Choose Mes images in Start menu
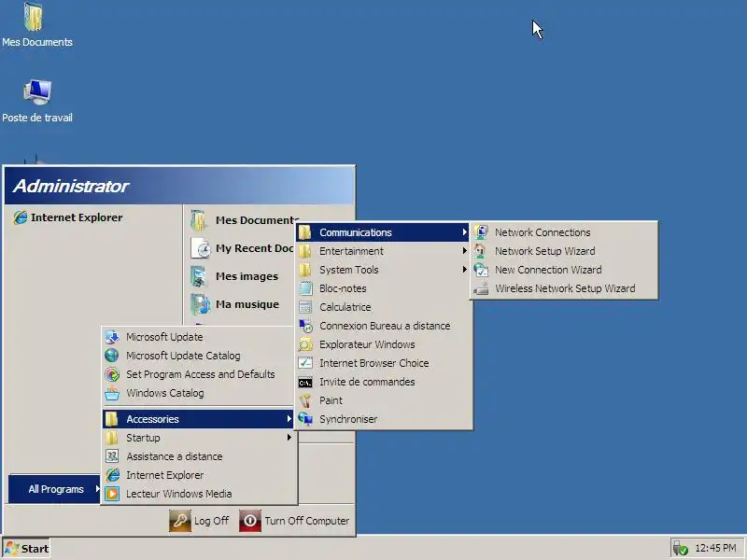This screenshot has height=560, width=747. (x=241, y=276)
